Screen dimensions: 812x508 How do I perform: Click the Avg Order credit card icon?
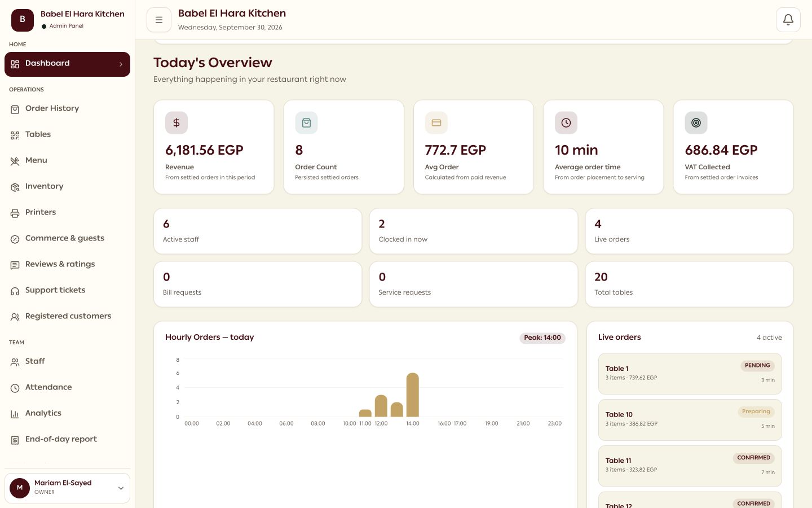[x=436, y=122]
